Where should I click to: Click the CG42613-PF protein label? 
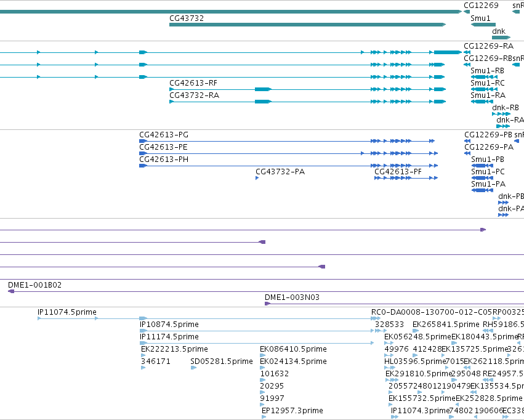tap(398, 172)
